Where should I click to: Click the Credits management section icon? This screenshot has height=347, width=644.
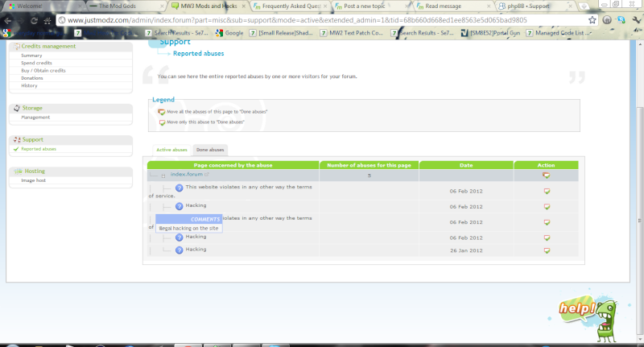(x=17, y=47)
